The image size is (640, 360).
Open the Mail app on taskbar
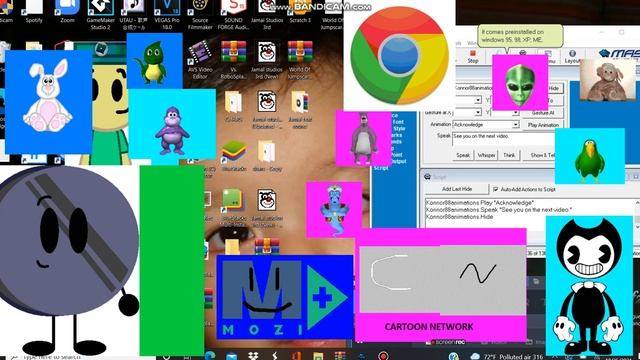coord(231,356)
